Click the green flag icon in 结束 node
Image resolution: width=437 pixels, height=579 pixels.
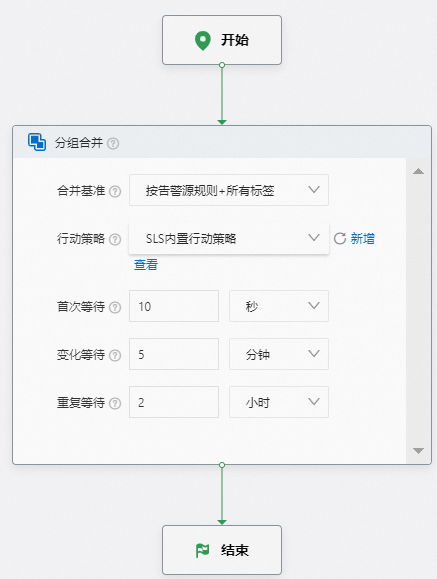click(202, 551)
